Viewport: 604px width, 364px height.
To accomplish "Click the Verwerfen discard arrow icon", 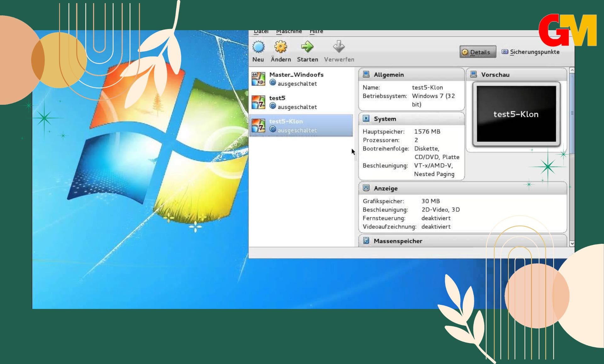I will click(339, 47).
